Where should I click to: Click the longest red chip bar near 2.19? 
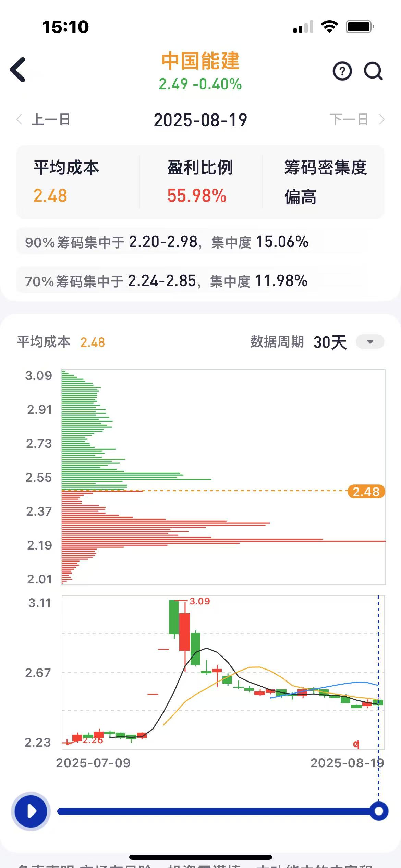pos(223,541)
